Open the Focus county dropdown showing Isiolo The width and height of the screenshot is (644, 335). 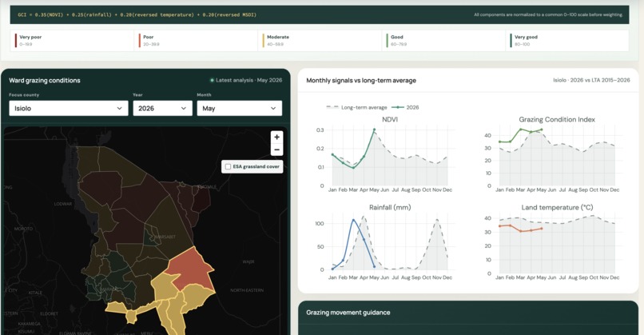(x=68, y=109)
